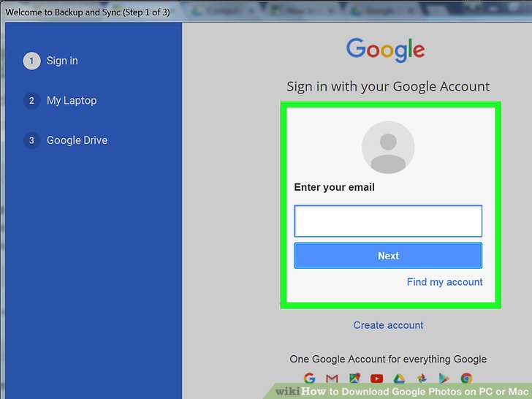
Task: Click the Google Play icon
Action: click(x=444, y=379)
